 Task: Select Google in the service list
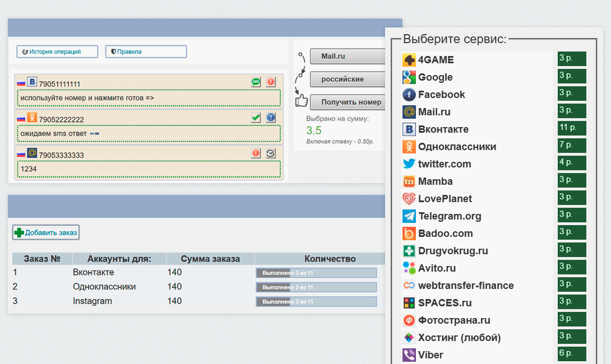[435, 77]
